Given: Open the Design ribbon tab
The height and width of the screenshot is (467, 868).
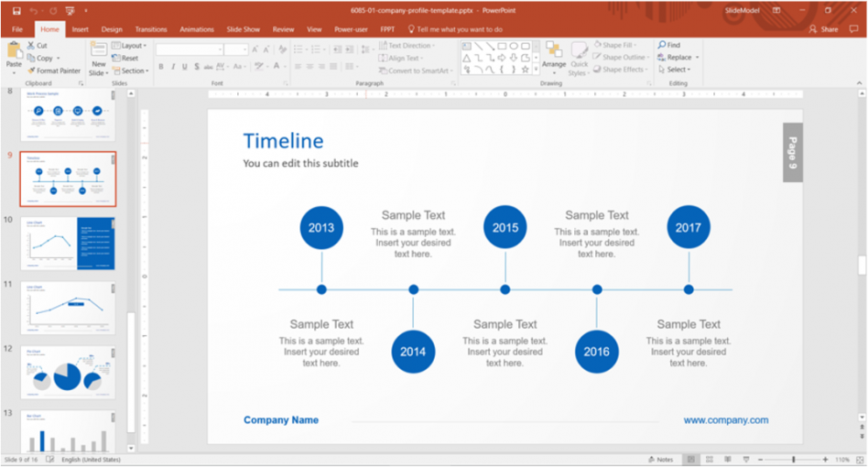Looking at the screenshot, I should [x=112, y=29].
